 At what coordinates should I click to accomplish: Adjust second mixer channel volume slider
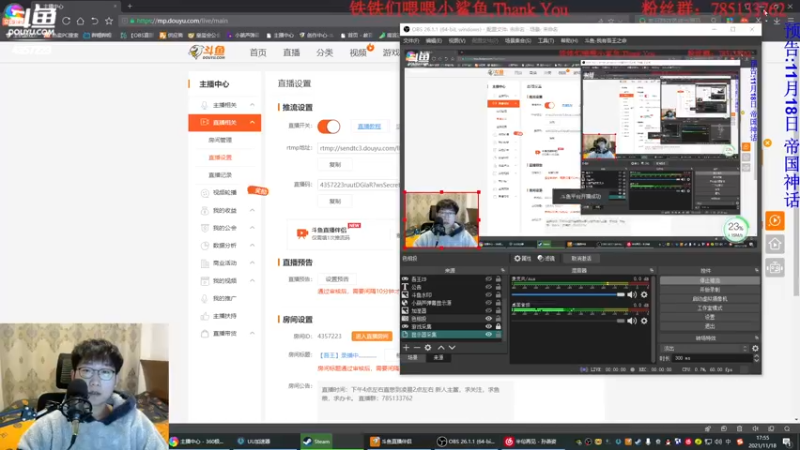pyautogui.click(x=568, y=320)
